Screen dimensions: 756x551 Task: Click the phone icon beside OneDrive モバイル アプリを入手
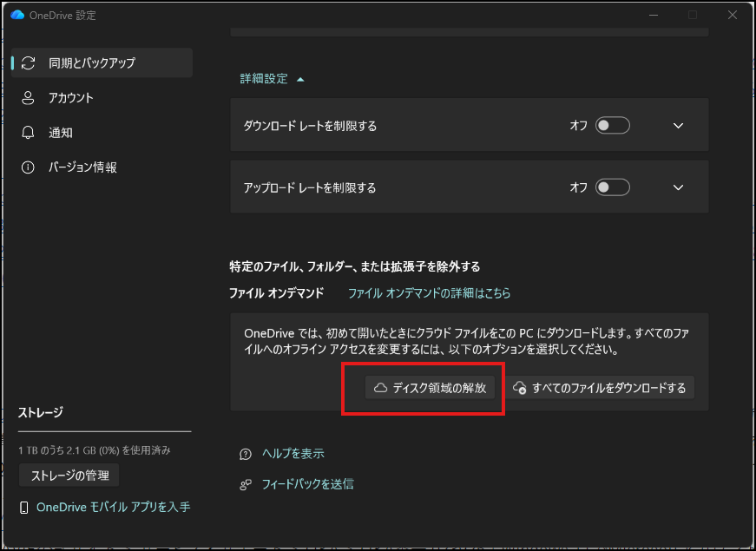pyautogui.click(x=23, y=507)
